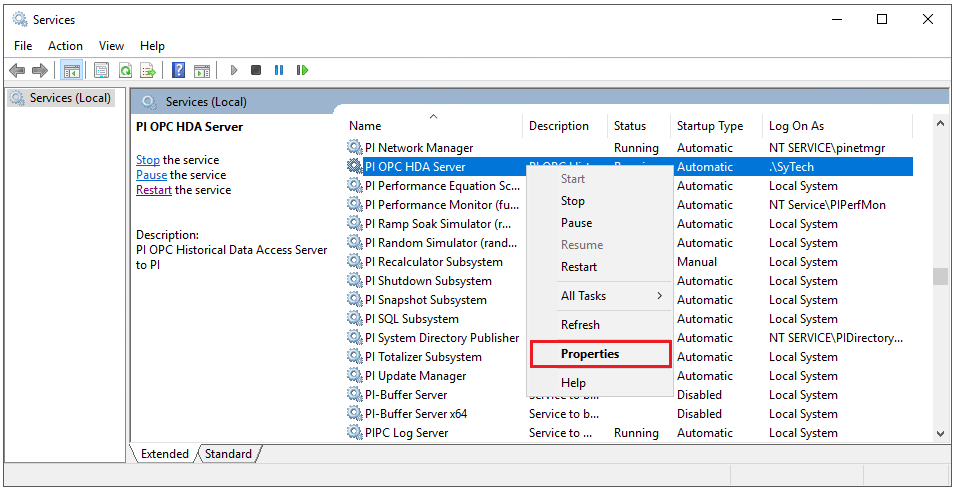Screen dimensions: 955x490
Task: Select the PI Shutdown Subsystem row
Action: (629, 281)
